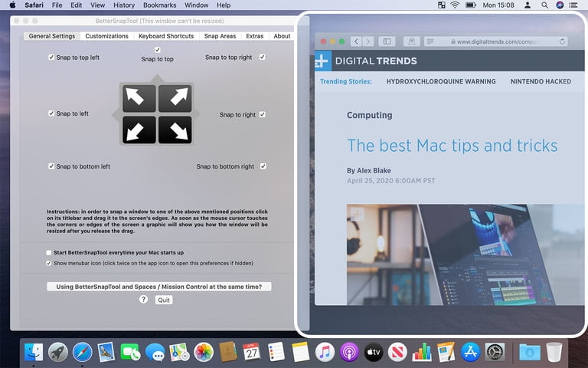Toggle Snap to top checkbox
588x368 pixels.
(158, 50)
